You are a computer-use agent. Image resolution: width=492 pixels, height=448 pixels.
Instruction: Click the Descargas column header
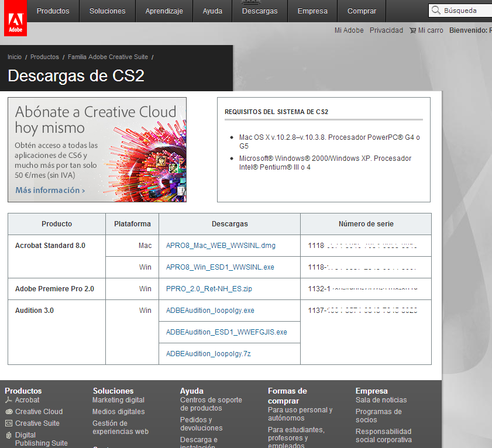[230, 224]
